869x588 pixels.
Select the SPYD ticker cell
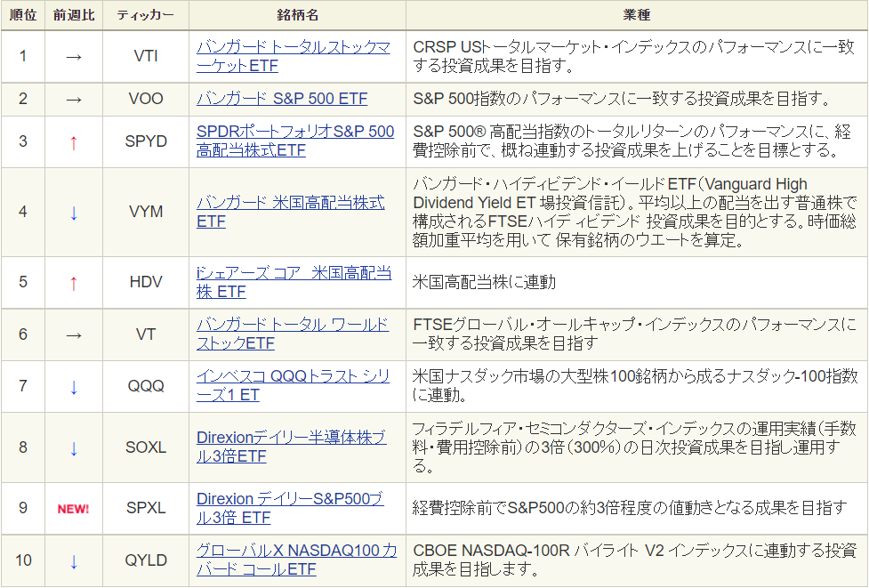pyautogui.click(x=146, y=141)
